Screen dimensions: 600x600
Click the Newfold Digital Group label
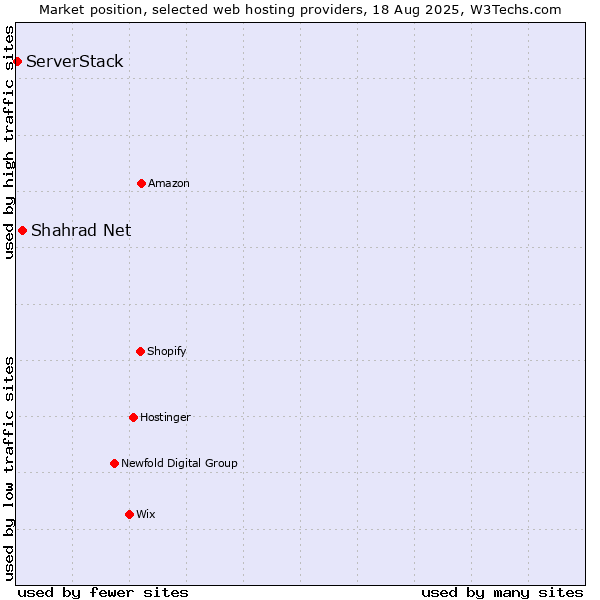179,463
